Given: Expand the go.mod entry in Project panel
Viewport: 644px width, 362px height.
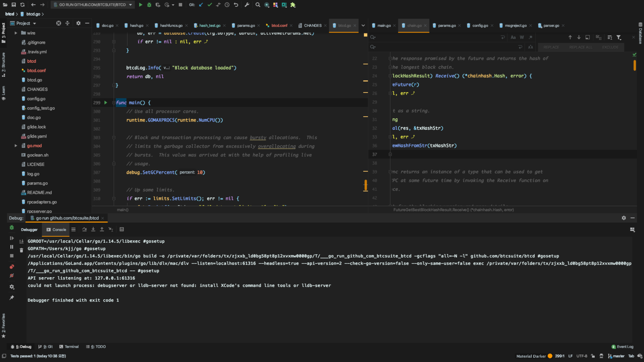Looking at the screenshot, I should (x=16, y=146).
